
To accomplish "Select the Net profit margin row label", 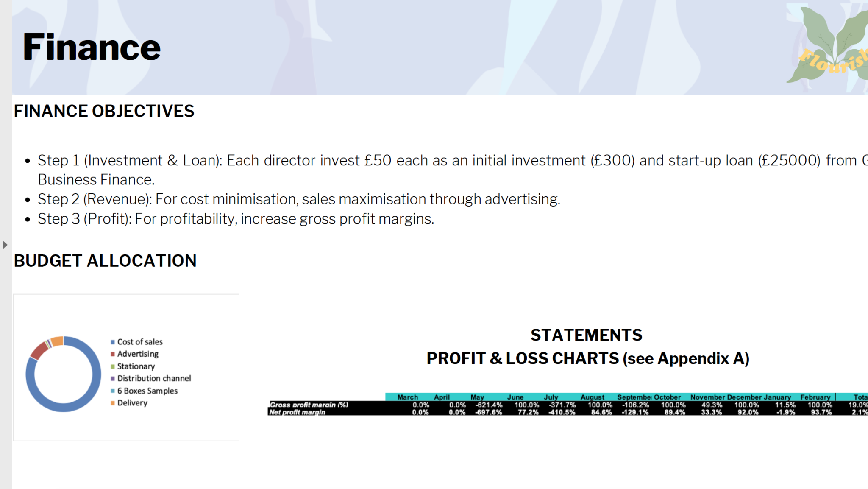I will 298,412.
